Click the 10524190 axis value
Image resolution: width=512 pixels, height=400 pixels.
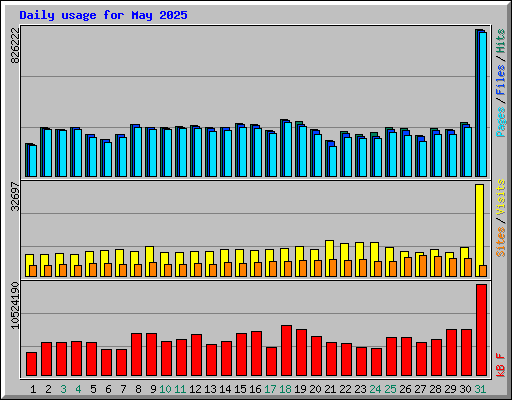tap(15, 305)
